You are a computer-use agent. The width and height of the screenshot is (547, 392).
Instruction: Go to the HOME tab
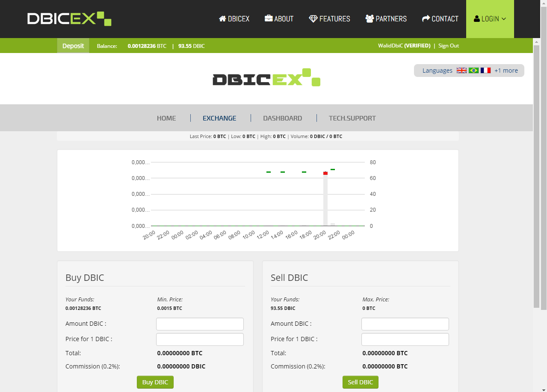point(166,118)
